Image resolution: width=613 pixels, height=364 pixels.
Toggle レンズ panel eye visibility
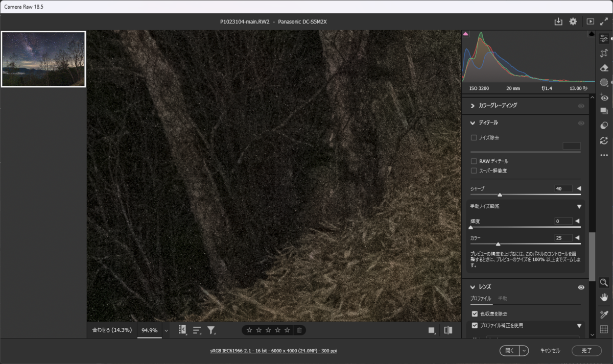point(581,287)
